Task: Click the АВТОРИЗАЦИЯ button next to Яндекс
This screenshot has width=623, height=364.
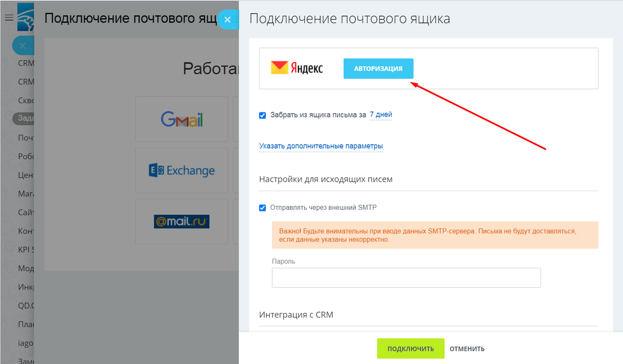Action: [378, 69]
